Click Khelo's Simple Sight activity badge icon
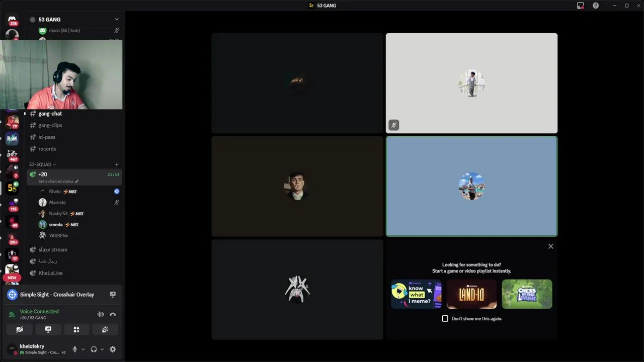Viewport: 644px width, 362px height. pyautogui.click(x=117, y=192)
